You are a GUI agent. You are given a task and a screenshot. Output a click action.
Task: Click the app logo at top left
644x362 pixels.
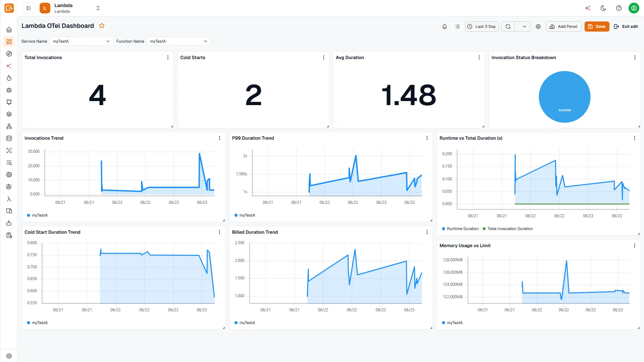pyautogui.click(x=9, y=8)
